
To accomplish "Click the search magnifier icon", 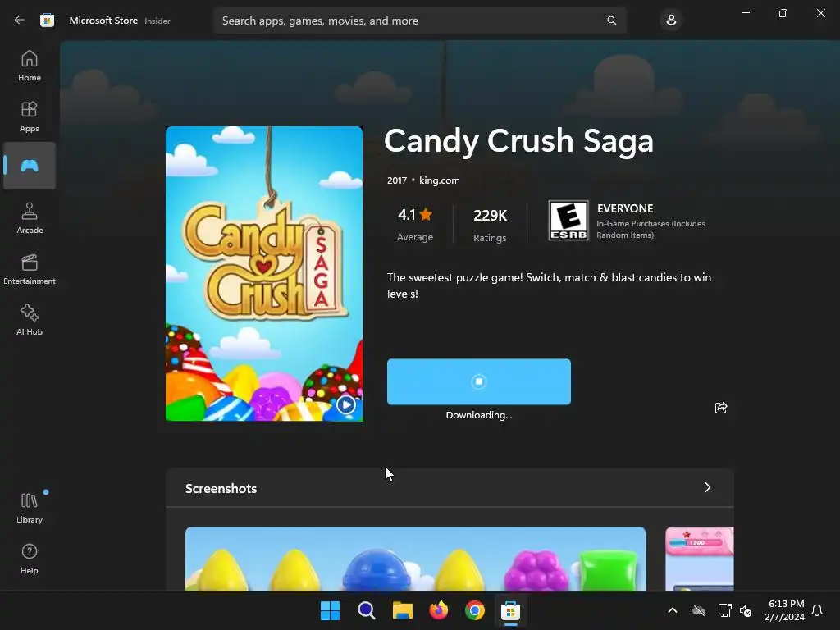I will pos(611,21).
